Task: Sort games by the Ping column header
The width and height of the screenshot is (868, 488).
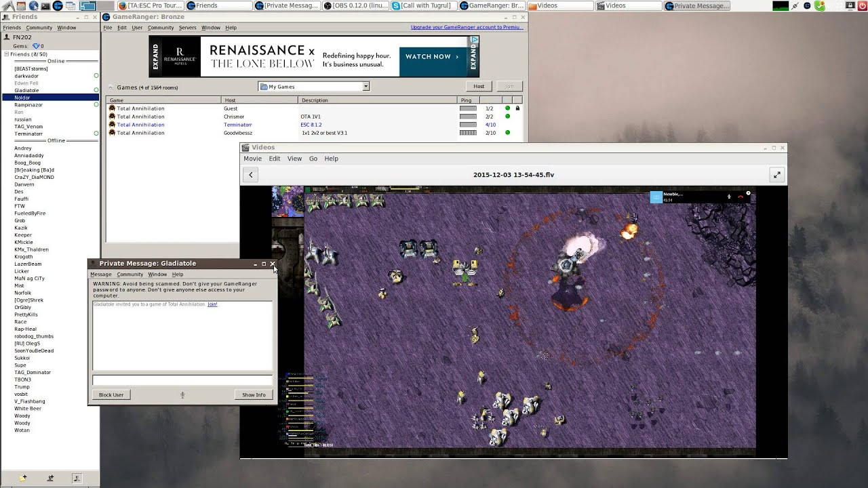Action: point(467,100)
